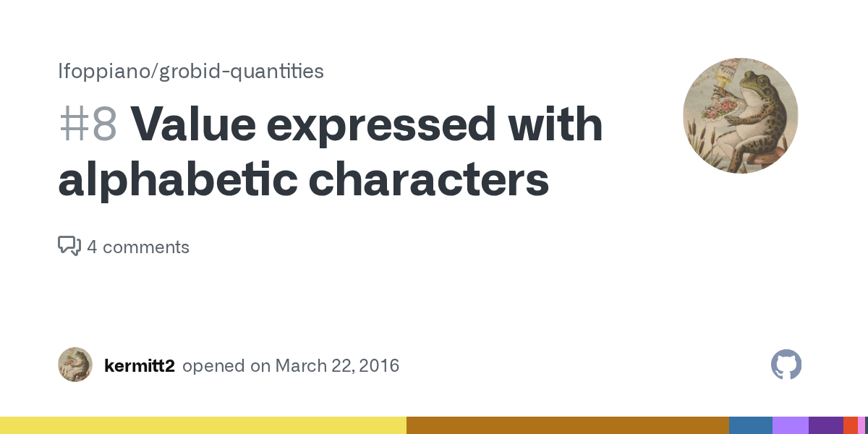868x434 pixels.
Task: Click the kermitt2 username
Action: click(x=140, y=365)
